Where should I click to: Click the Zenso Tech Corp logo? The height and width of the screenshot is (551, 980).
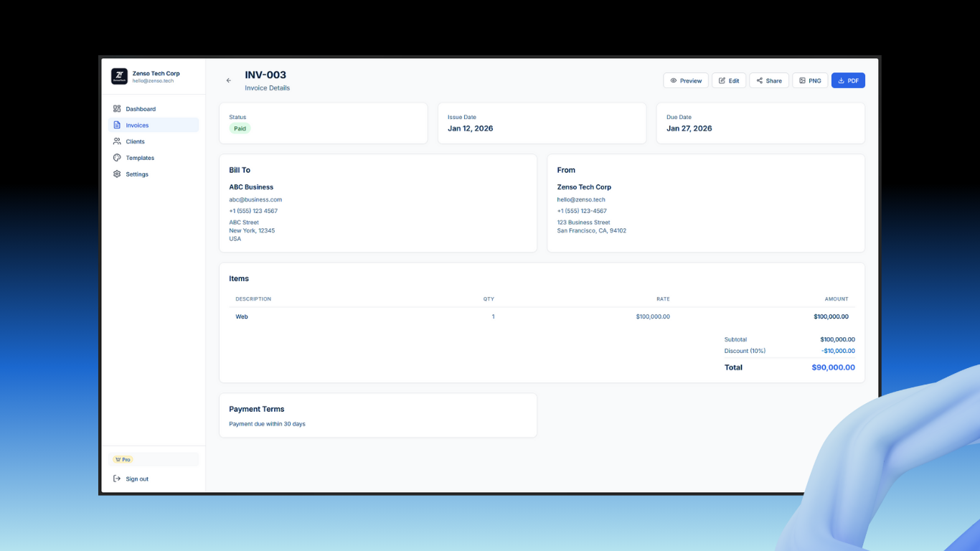tap(118, 77)
